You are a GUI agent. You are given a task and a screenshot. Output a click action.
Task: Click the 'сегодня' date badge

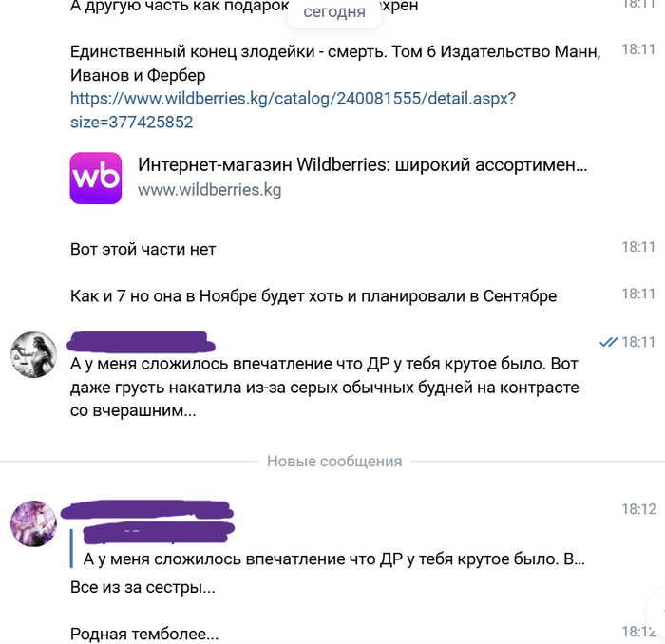click(334, 11)
